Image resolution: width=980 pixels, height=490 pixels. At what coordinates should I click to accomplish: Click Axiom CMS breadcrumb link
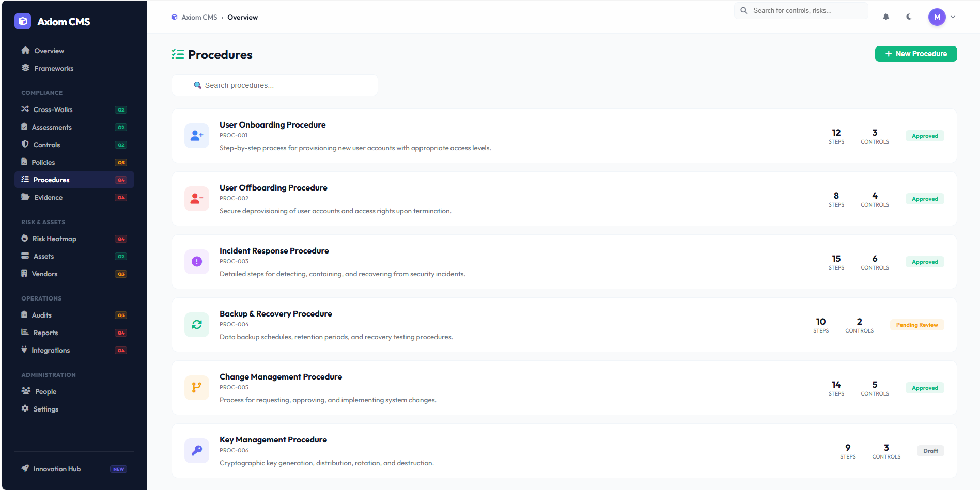click(x=199, y=17)
